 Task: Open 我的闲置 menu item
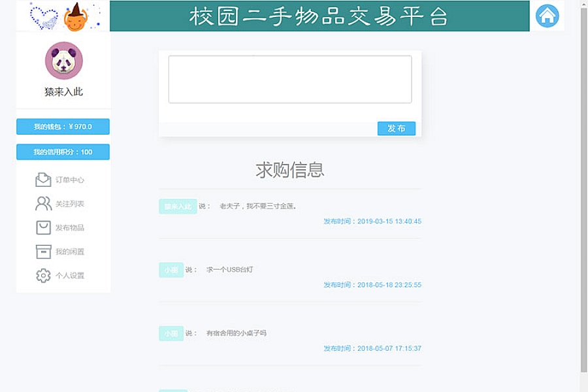[x=70, y=252]
